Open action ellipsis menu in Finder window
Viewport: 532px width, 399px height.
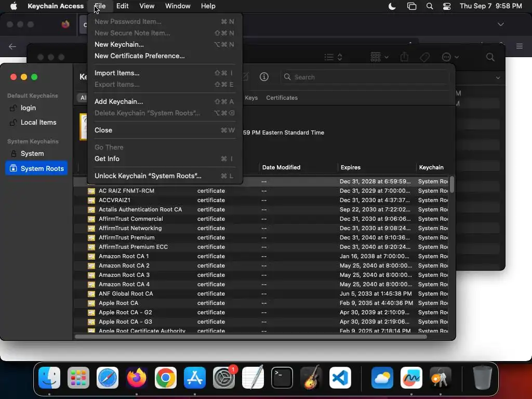point(450,57)
